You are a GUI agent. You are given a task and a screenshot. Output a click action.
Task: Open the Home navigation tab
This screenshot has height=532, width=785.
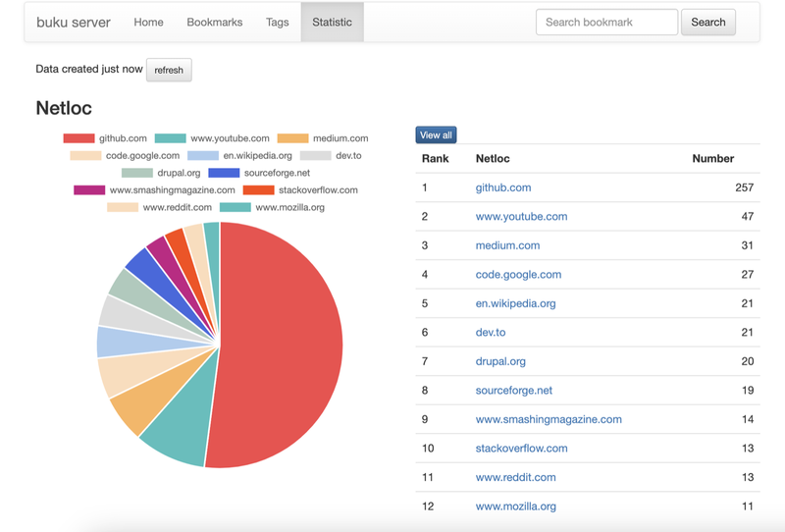[x=148, y=22]
